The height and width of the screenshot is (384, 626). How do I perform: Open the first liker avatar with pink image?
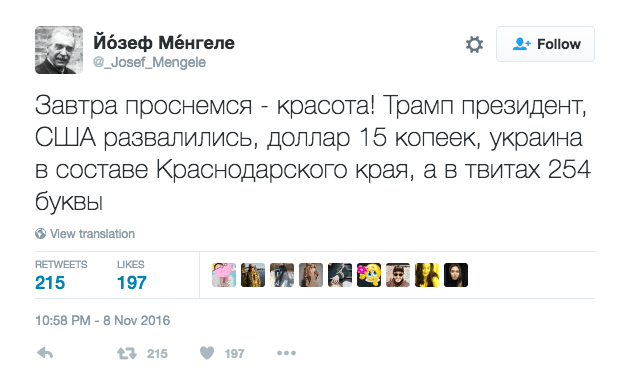(224, 275)
